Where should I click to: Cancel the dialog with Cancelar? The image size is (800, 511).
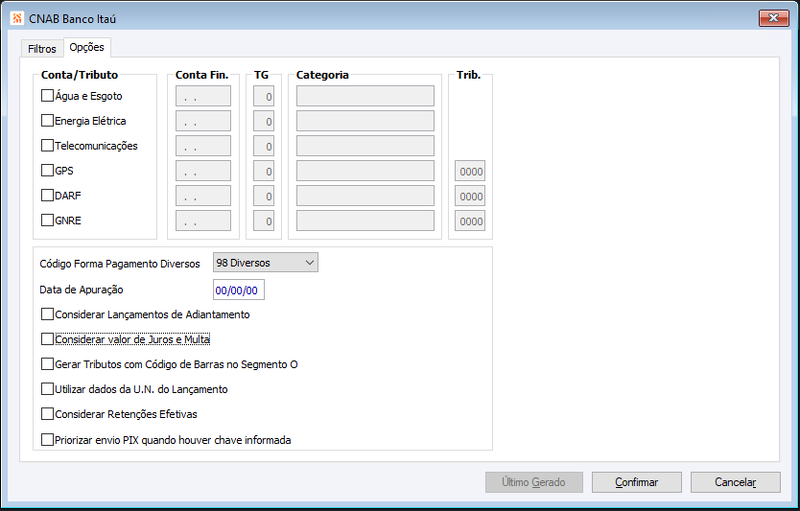pyautogui.click(x=735, y=482)
